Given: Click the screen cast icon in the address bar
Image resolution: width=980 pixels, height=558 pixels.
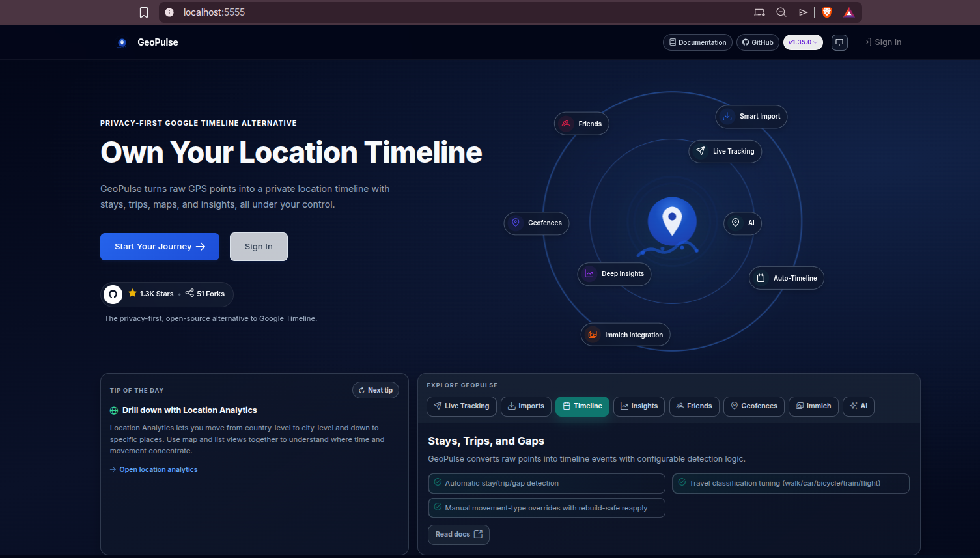Looking at the screenshot, I should (759, 12).
